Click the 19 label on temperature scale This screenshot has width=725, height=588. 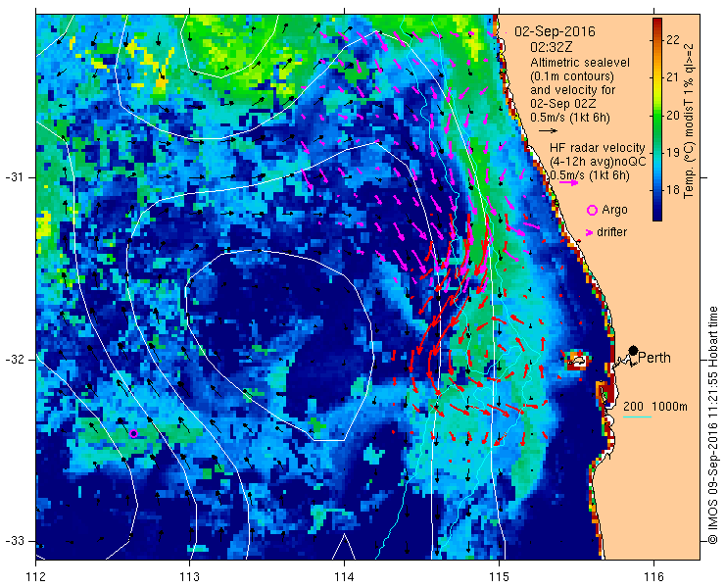coord(673,153)
